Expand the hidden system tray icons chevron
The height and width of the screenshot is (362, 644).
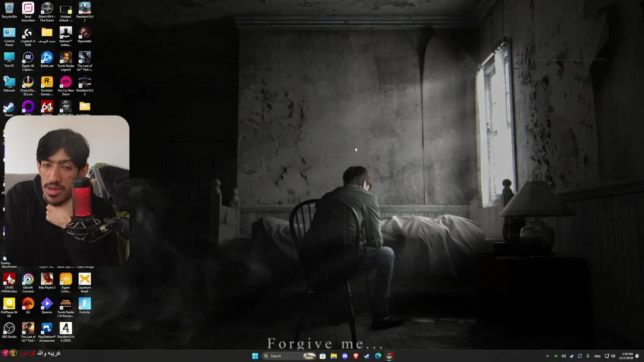547,356
